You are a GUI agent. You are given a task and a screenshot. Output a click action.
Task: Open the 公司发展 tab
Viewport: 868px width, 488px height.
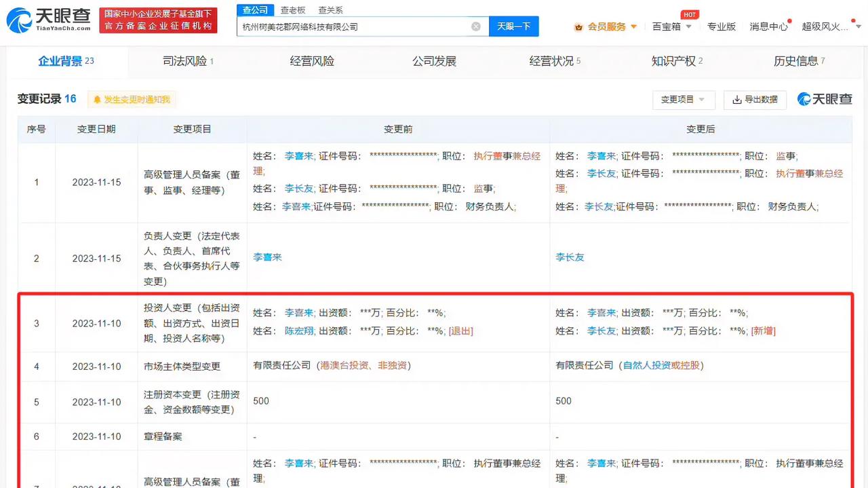(x=434, y=61)
